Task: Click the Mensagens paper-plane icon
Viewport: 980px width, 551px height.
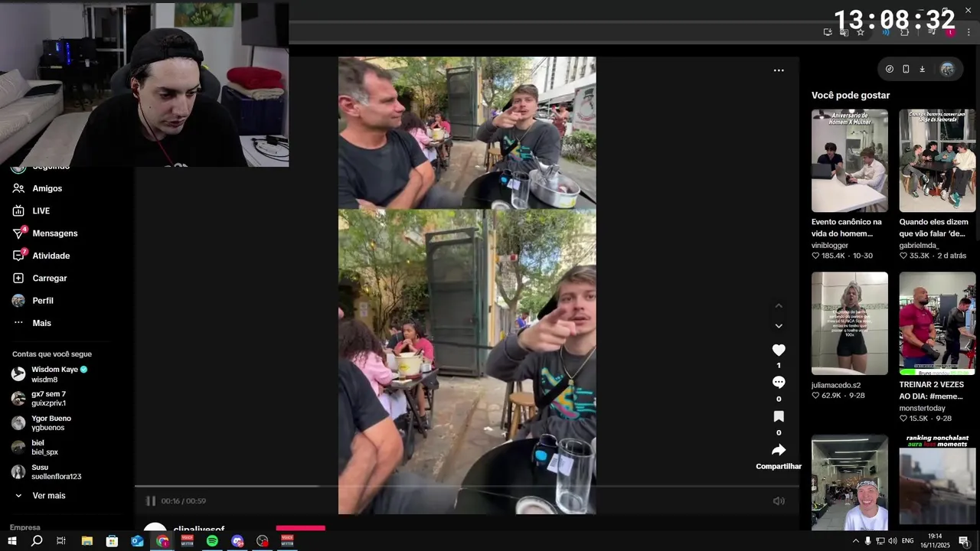Action: (x=18, y=233)
